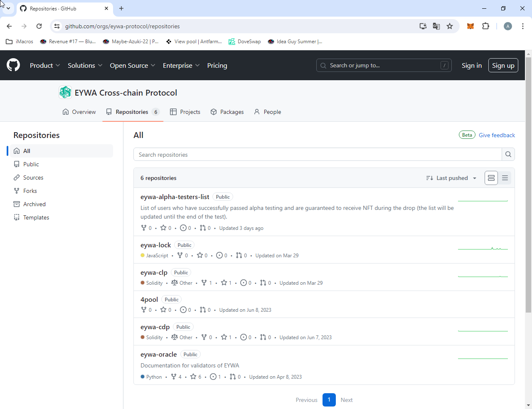
Task: Click the Previous pagination button
Action: 307,400
